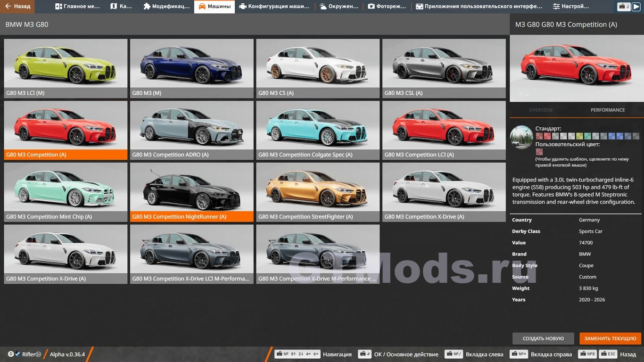This screenshot has height=362, width=644.
Task: Click the BMW M3 G80 heading
Action: [27, 25]
